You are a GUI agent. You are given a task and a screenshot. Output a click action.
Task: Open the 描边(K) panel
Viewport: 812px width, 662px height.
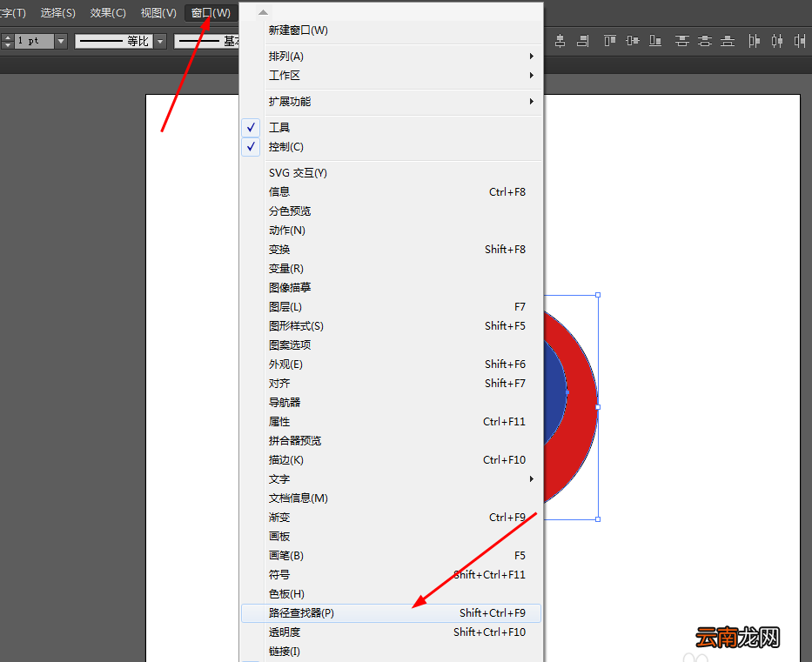pos(391,459)
